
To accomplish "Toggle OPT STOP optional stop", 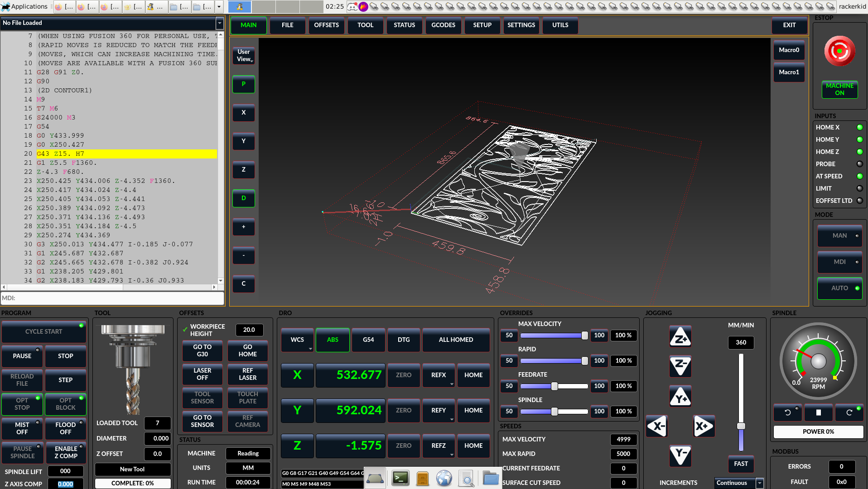I will [x=22, y=404].
